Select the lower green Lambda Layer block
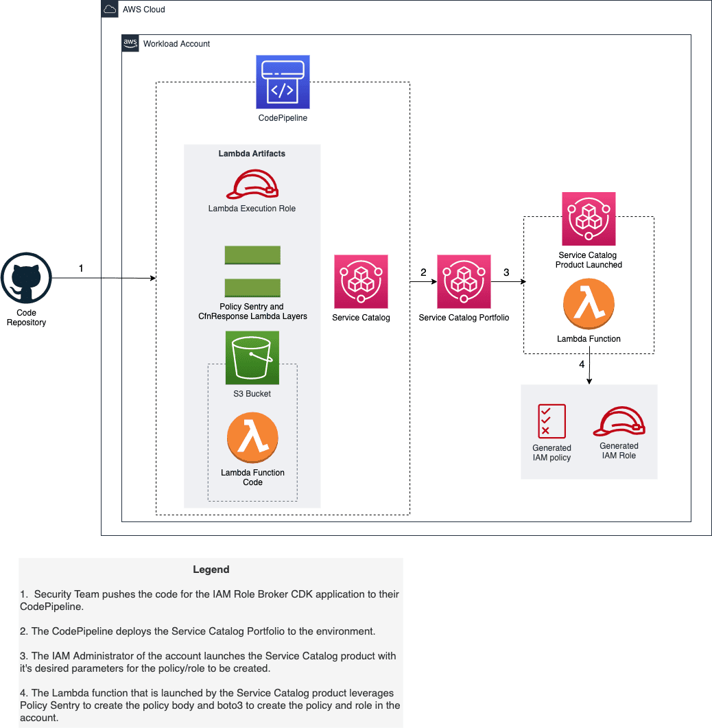 252,288
